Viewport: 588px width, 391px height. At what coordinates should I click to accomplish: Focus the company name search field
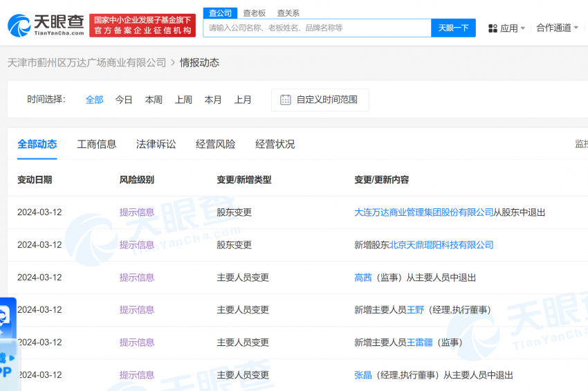click(x=318, y=28)
